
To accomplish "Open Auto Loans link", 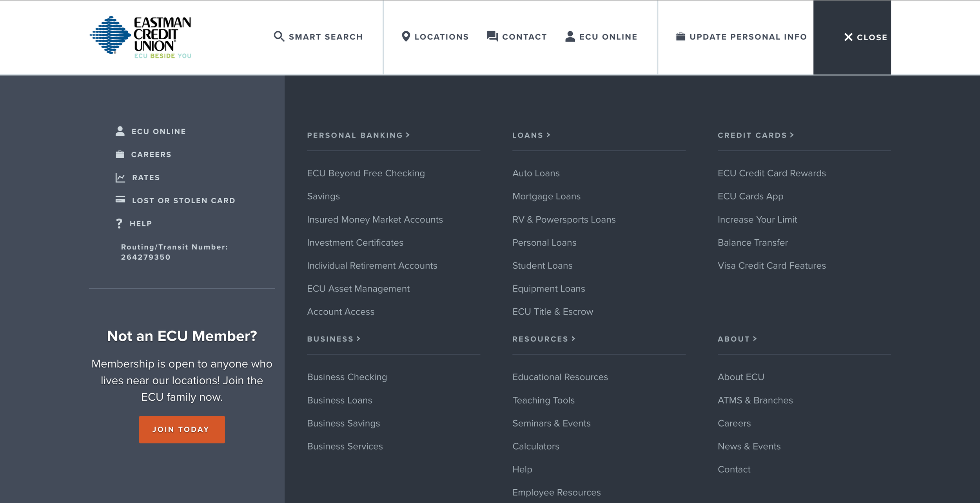I will coord(536,173).
